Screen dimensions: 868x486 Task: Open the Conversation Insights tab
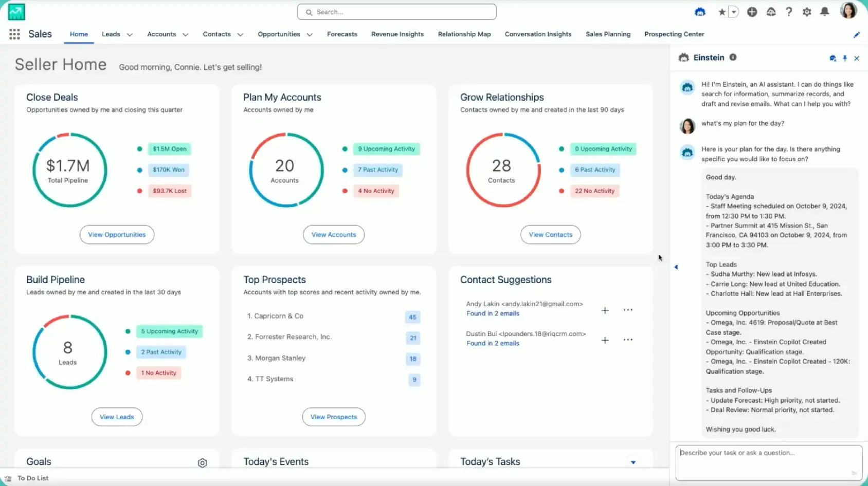538,34
